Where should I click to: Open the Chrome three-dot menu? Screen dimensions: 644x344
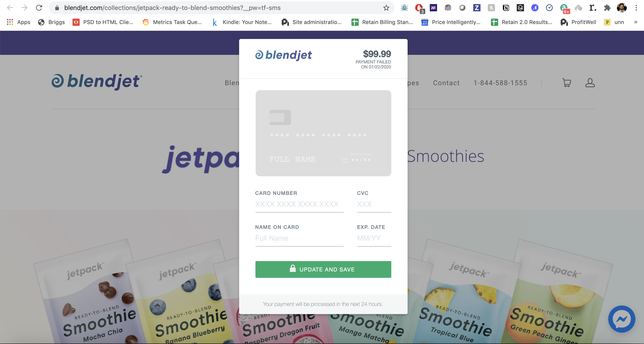636,8
